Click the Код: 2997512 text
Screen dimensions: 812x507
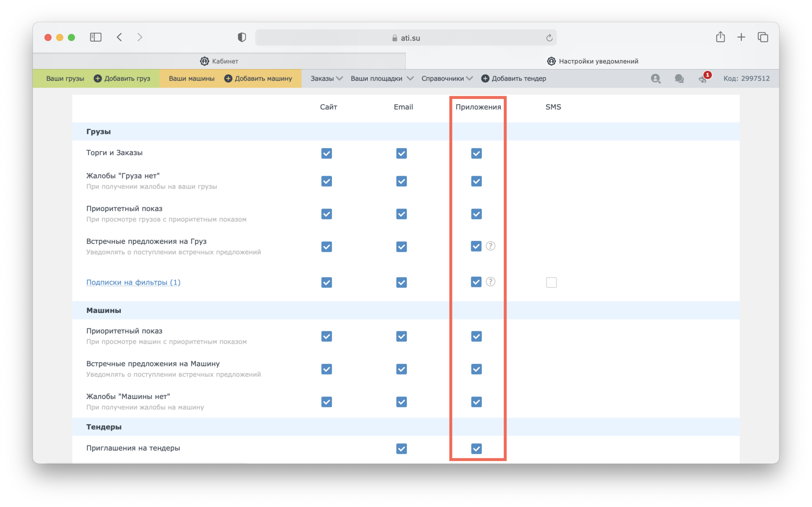pos(746,78)
